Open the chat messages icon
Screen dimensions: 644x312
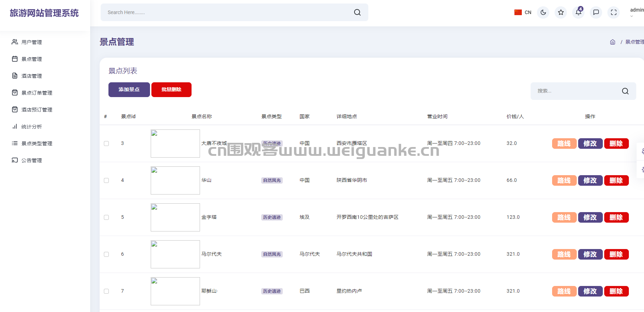coord(596,13)
